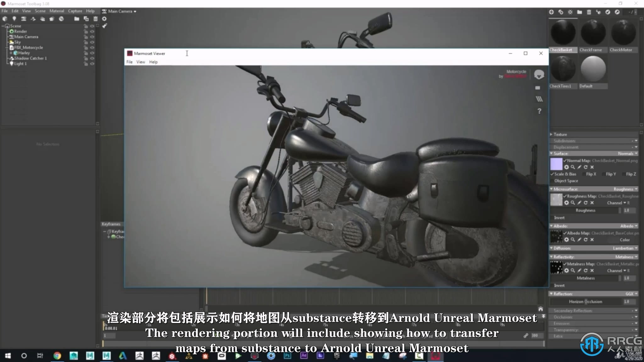Add a new light with bulb icon
The image size is (644, 362).
pyautogui.click(x=14, y=19)
